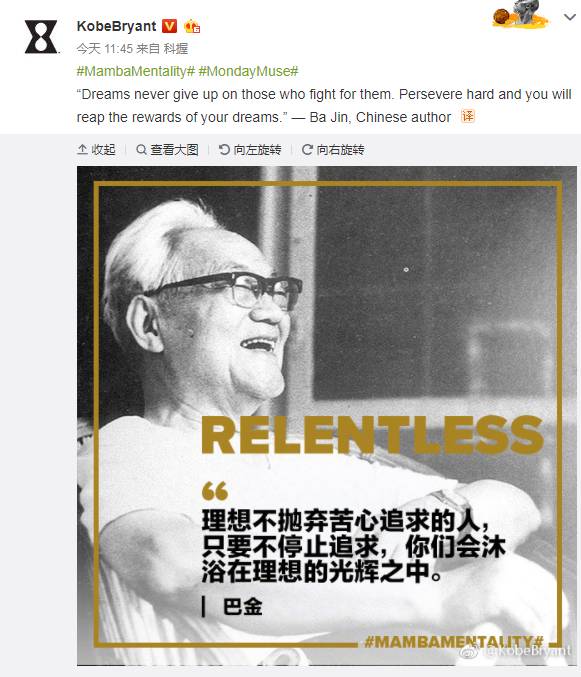Viewport: 581px width, 677px height.
Task: Click the basketball card decoration badge
Action: click(521, 14)
